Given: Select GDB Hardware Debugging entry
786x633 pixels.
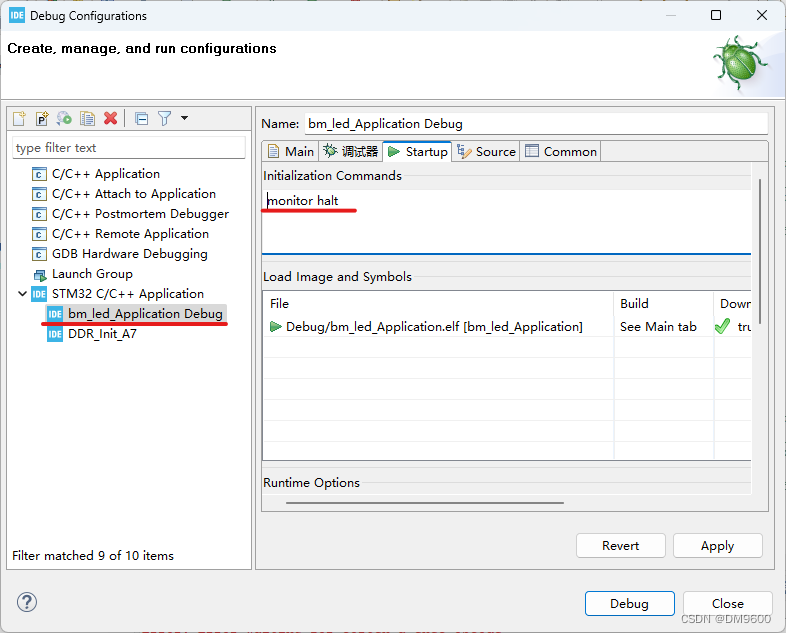Looking at the screenshot, I should pyautogui.click(x=130, y=254).
